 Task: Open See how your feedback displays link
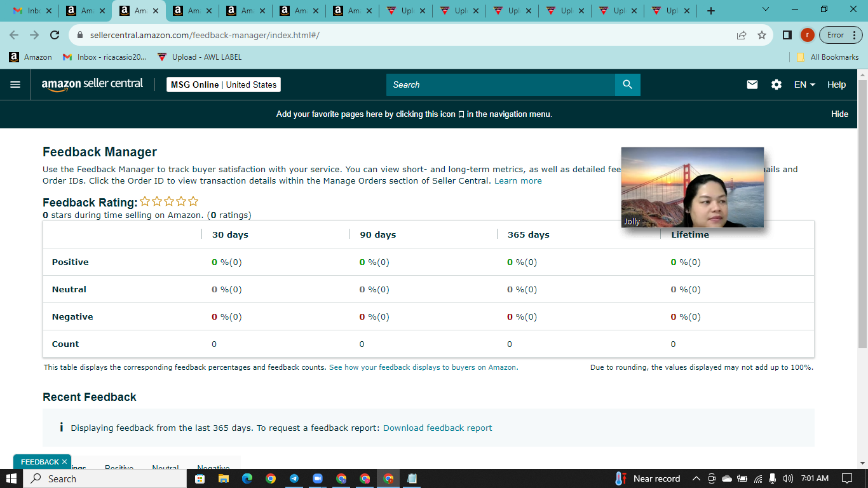point(423,367)
